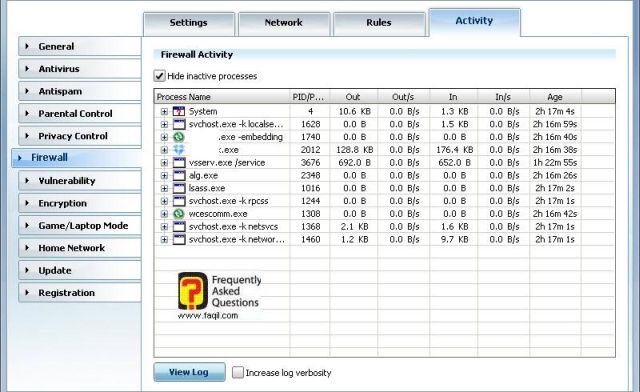The image size is (640, 392).
Task: Sort by Out/s column header
Action: (x=404, y=97)
